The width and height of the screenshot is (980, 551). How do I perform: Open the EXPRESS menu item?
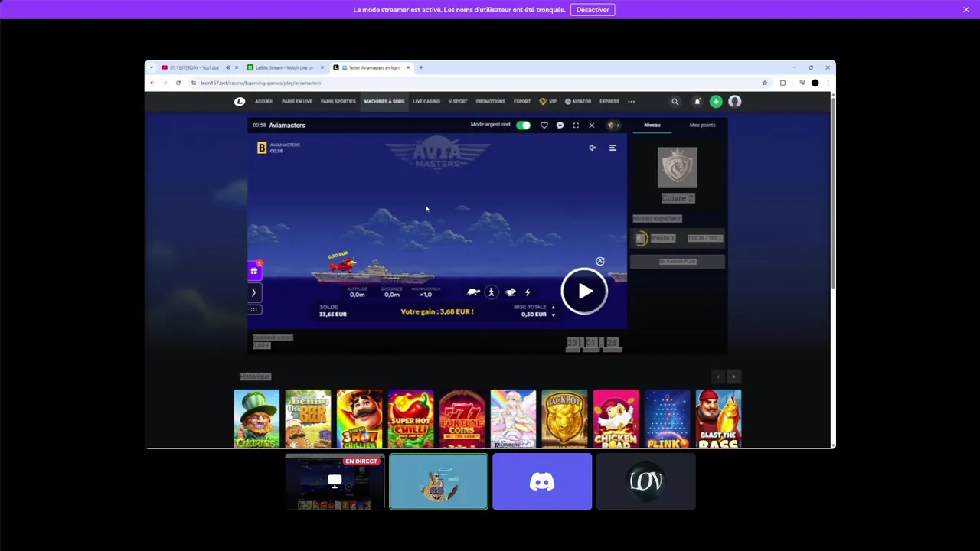click(x=609, y=101)
